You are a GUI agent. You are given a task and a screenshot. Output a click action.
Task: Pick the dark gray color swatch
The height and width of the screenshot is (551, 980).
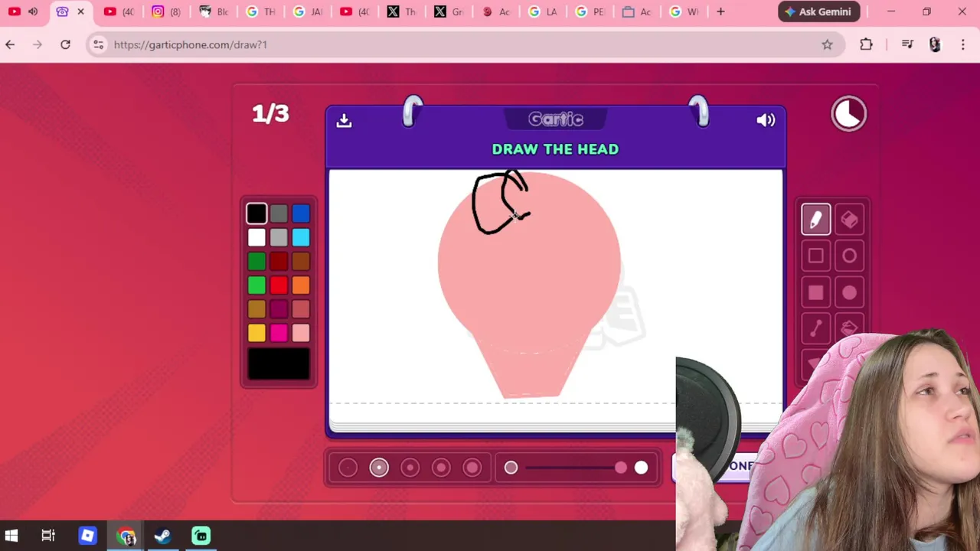point(279,214)
